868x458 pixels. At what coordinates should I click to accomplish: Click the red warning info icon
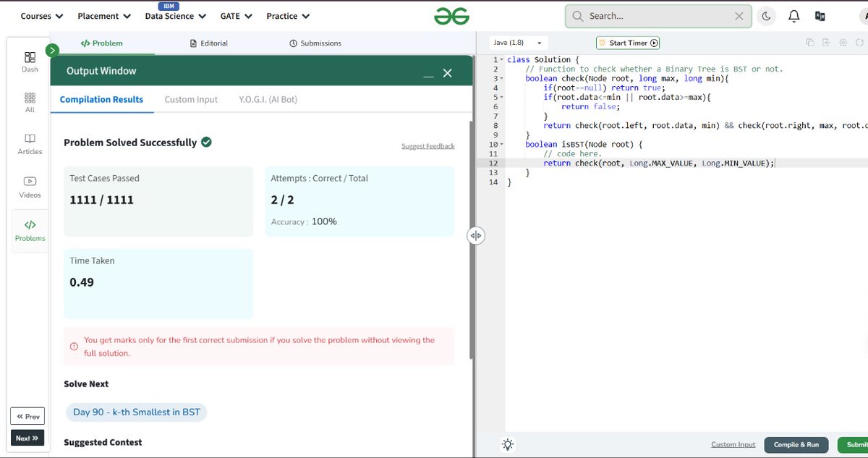point(74,347)
